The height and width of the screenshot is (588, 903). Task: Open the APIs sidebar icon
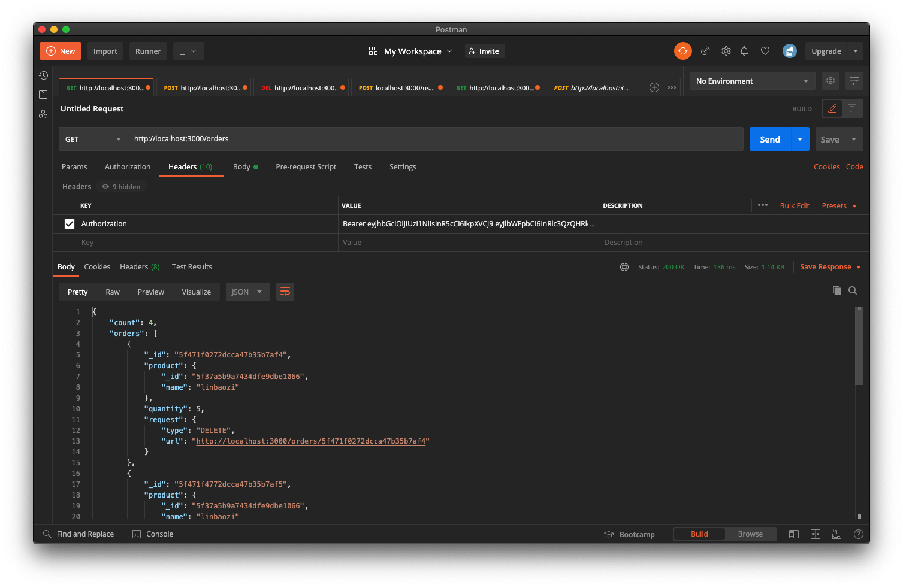click(x=43, y=114)
